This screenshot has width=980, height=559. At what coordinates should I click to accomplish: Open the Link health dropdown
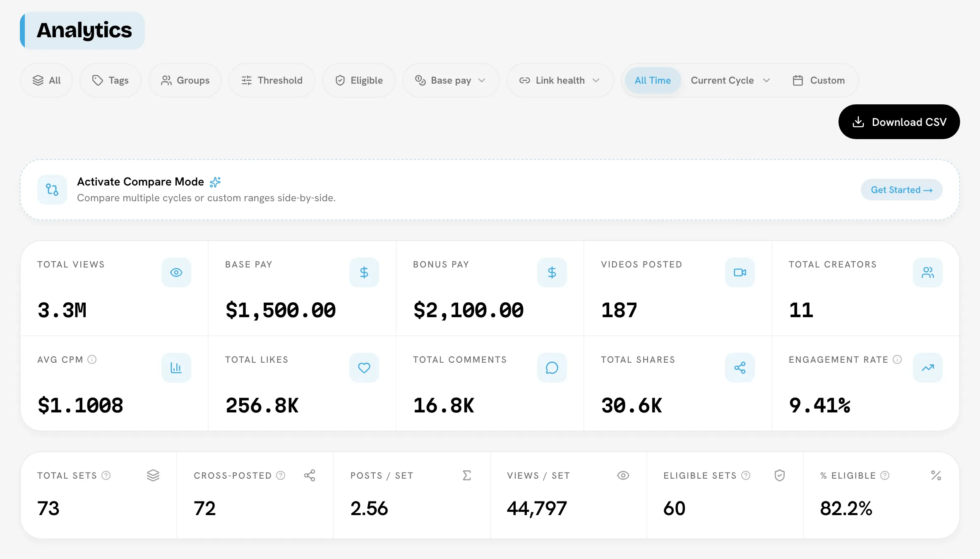[560, 80]
